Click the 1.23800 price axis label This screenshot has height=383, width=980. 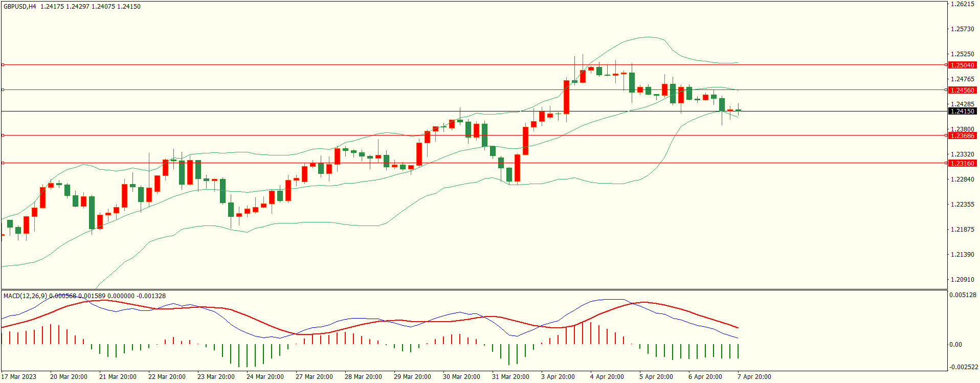(962, 129)
